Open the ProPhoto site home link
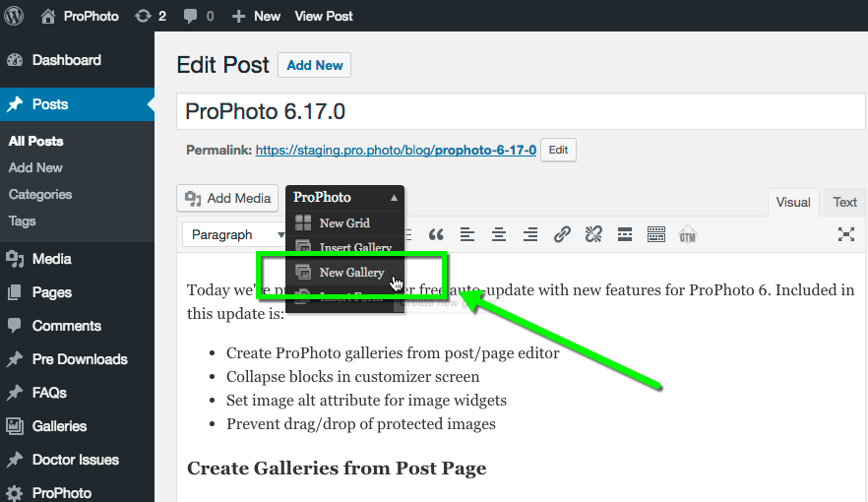The image size is (868, 502). [80, 16]
